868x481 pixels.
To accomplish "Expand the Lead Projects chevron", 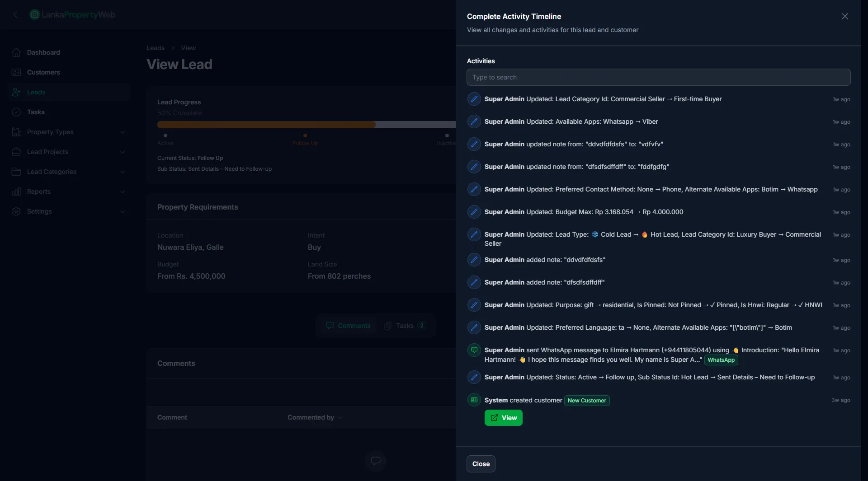I will tap(123, 152).
